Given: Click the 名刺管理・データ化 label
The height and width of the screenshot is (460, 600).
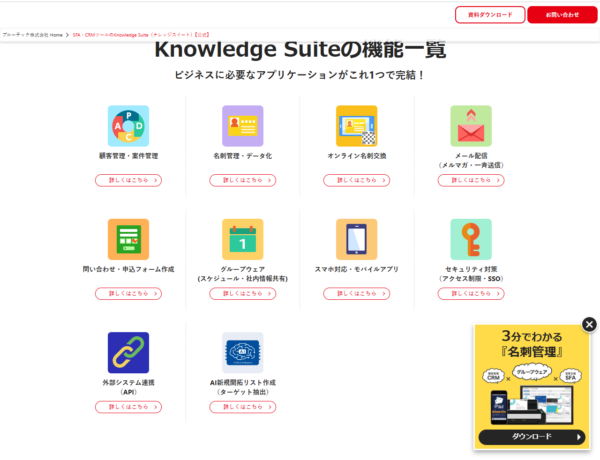Looking at the screenshot, I should click(x=243, y=156).
